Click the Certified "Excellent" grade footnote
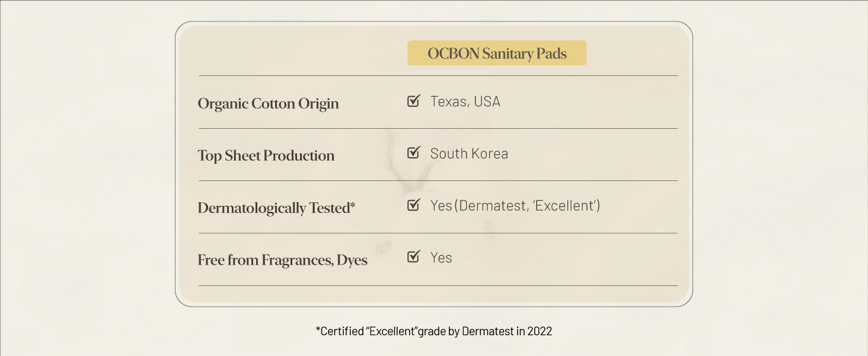868x356 pixels. 433,331
